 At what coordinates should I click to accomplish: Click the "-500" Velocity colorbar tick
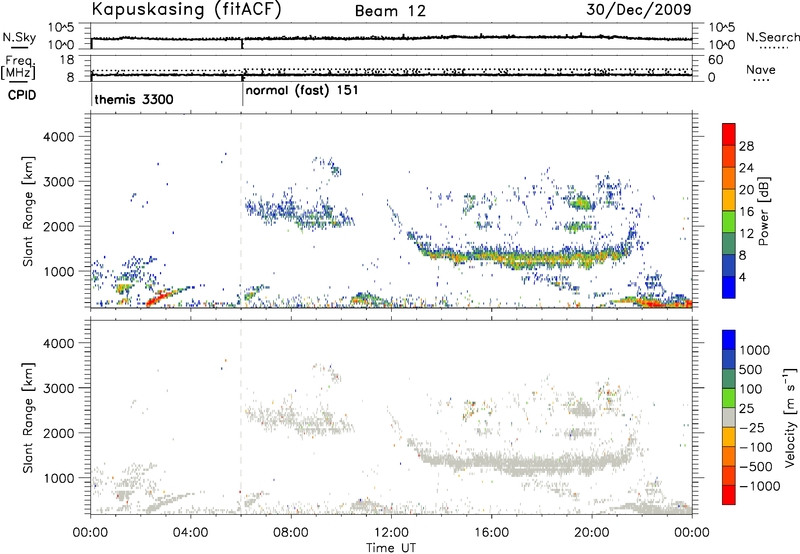(x=755, y=466)
